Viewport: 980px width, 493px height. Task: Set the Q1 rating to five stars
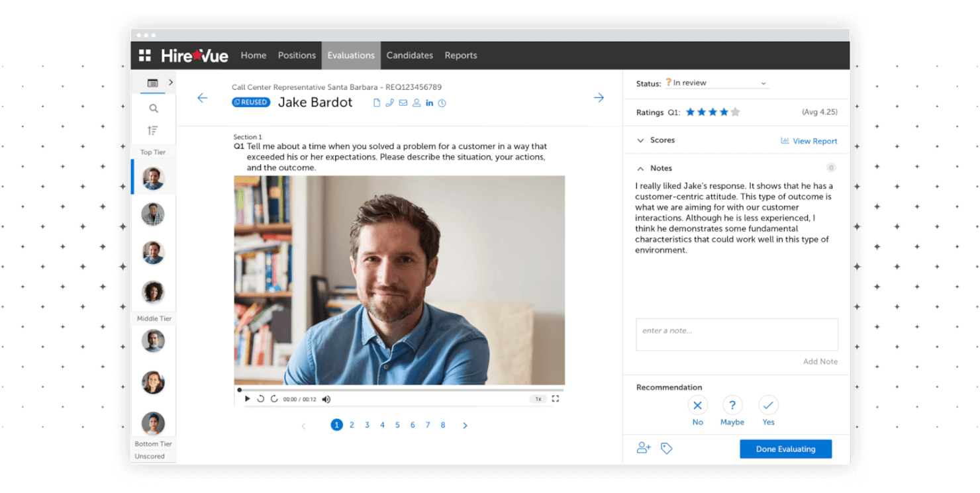pyautogui.click(x=735, y=112)
